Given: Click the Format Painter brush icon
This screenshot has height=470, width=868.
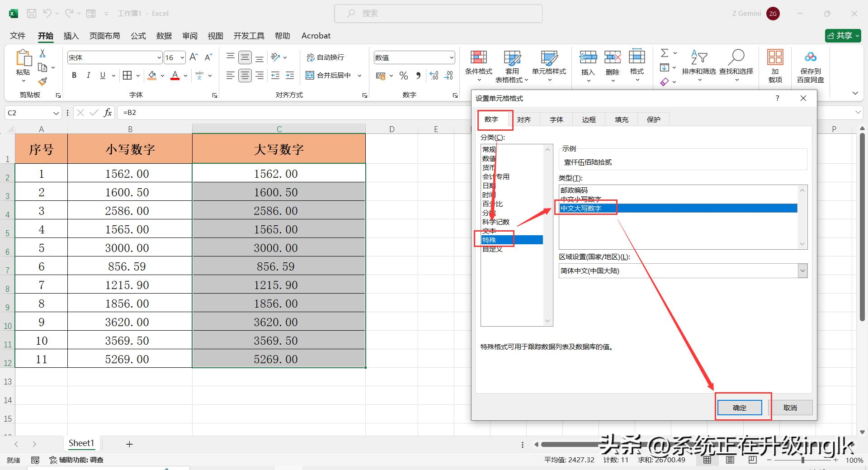Looking at the screenshot, I should pos(42,82).
